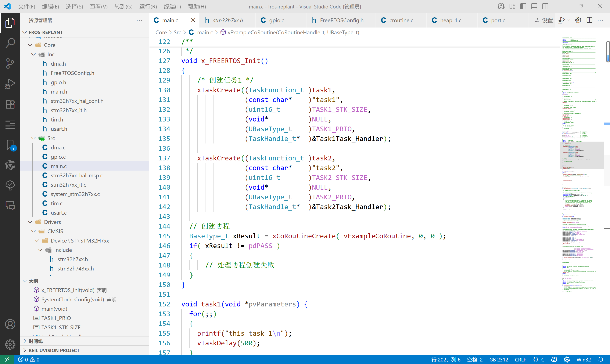This screenshot has height=364, width=610.
Task: Collapse the 大纲 outline section
Action: pyautogui.click(x=25, y=281)
